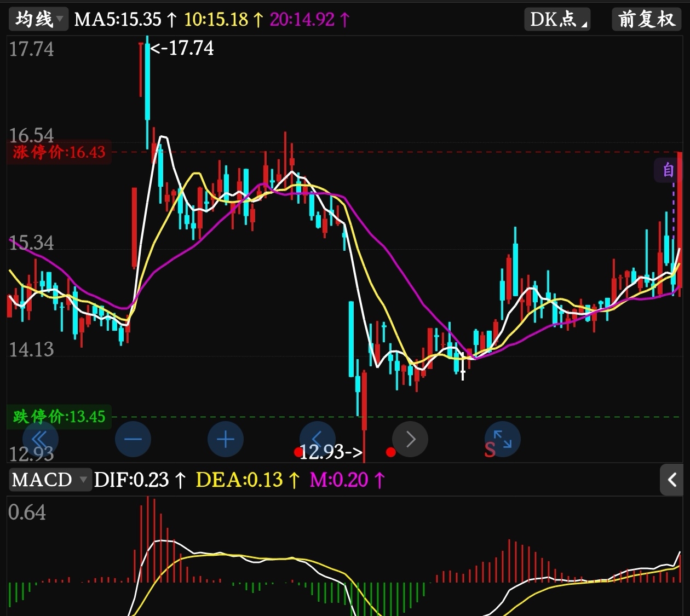Click the 20:14.92 moving average value
This screenshot has width=690, height=616.
pos(309,20)
